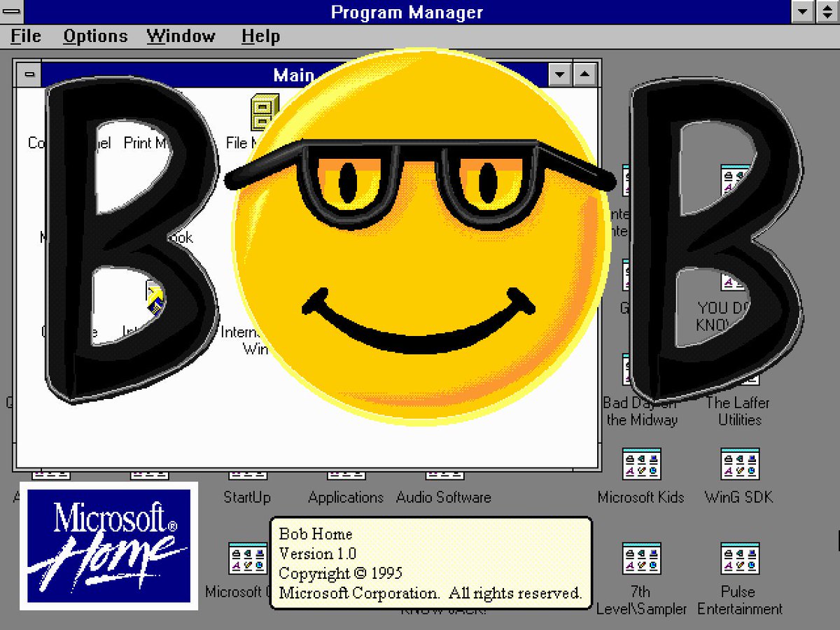Click the "Bob Home" text
840x630 pixels.
tap(316, 534)
